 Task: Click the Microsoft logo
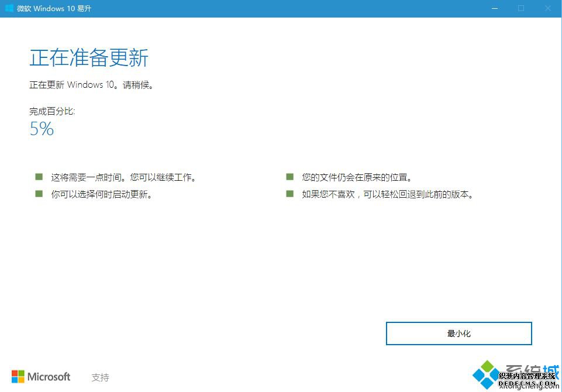pos(41,377)
